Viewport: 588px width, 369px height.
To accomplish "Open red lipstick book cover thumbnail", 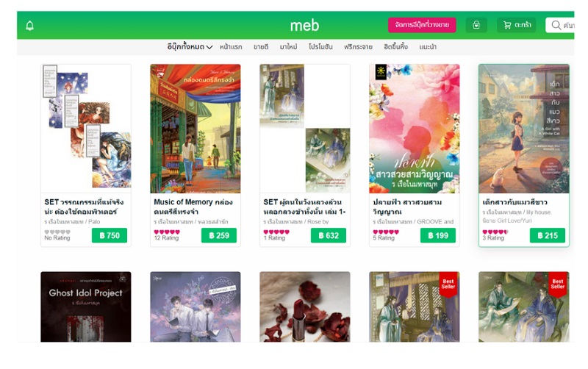I will (x=305, y=307).
